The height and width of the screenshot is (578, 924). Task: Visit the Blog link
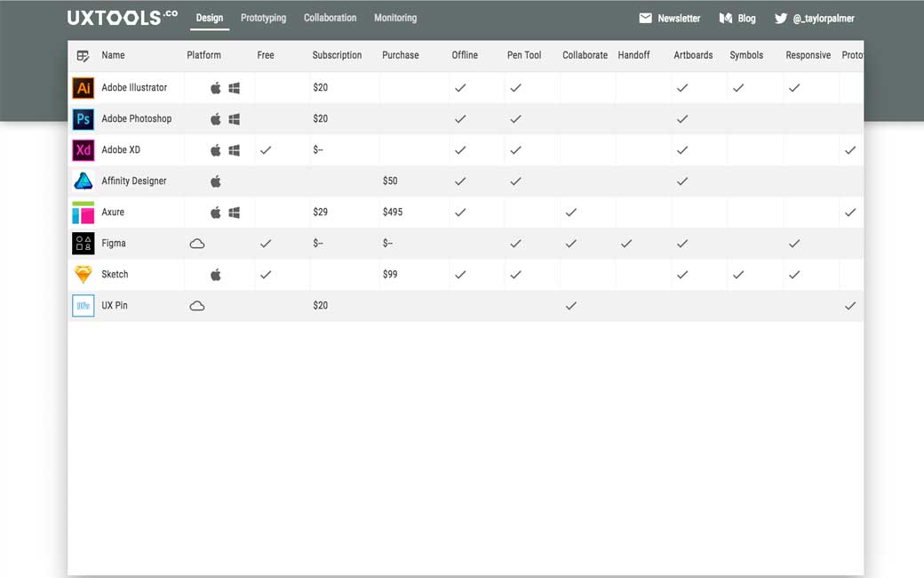[737, 19]
